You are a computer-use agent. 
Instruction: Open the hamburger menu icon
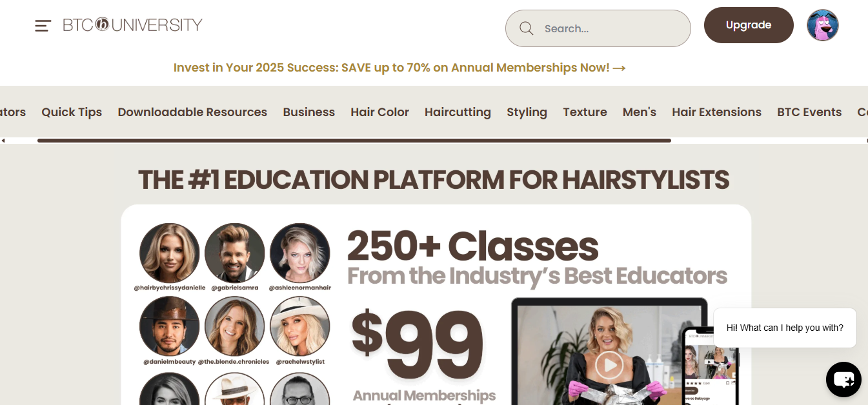tap(43, 26)
